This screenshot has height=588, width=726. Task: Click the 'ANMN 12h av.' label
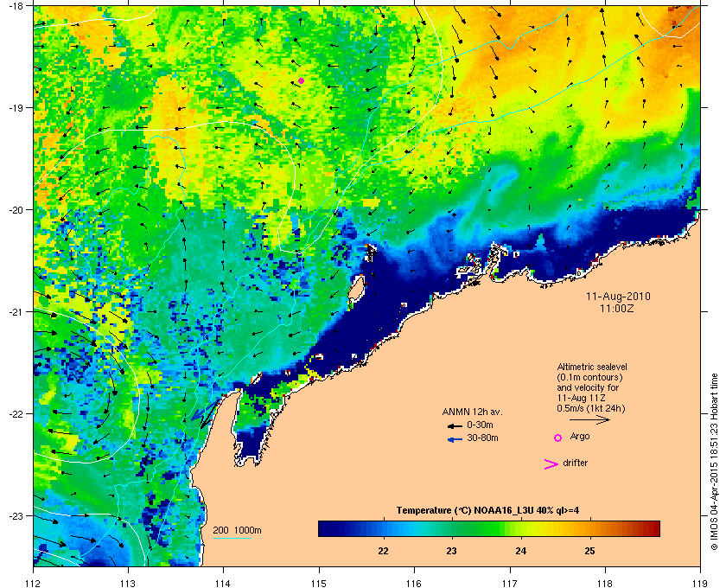472,412
